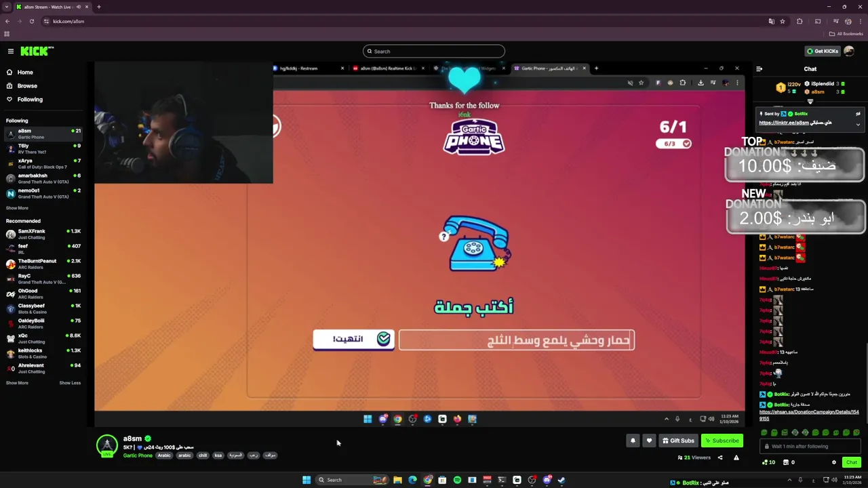Viewport: 868px width, 488px height.
Task: Open xArya channel in sidebar
Action: tap(44, 163)
